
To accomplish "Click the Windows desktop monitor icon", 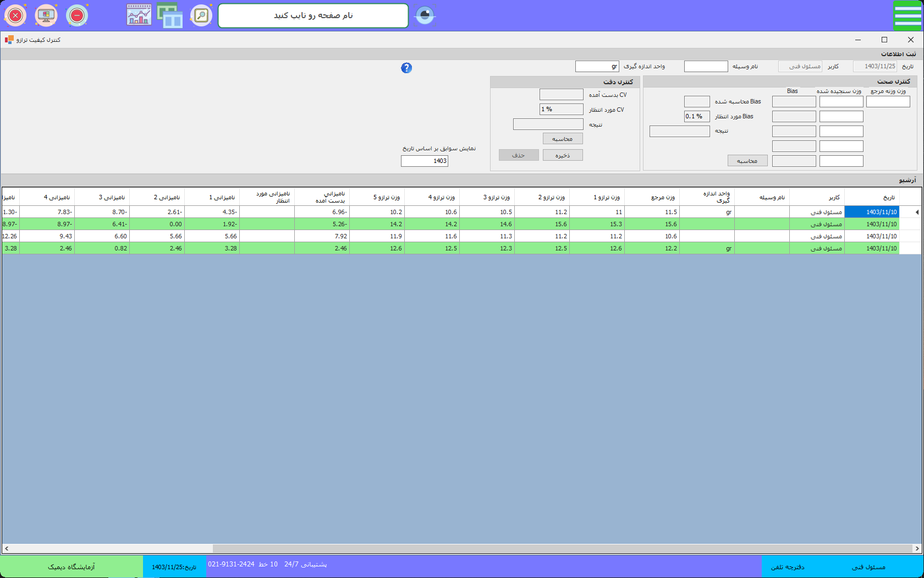I will click(x=46, y=15).
